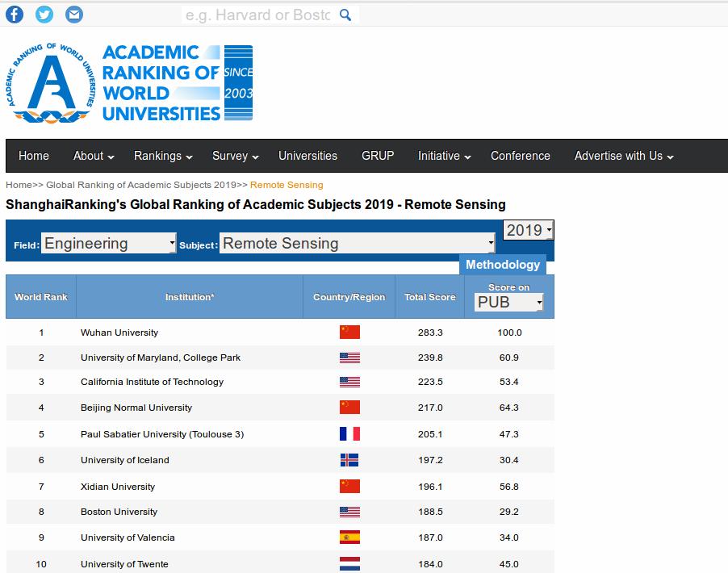This screenshot has width=728, height=573.
Task: Click Spain flag in University of Valencia row
Action: click(349, 537)
